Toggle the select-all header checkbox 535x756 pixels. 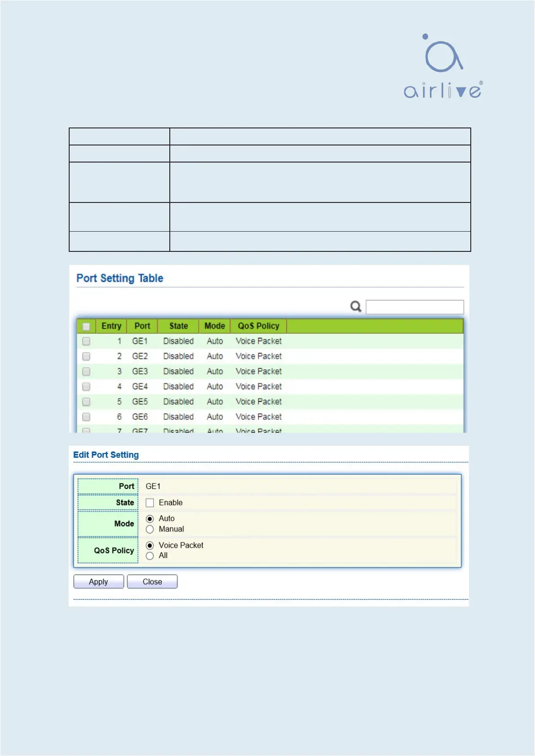(x=86, y=326)
